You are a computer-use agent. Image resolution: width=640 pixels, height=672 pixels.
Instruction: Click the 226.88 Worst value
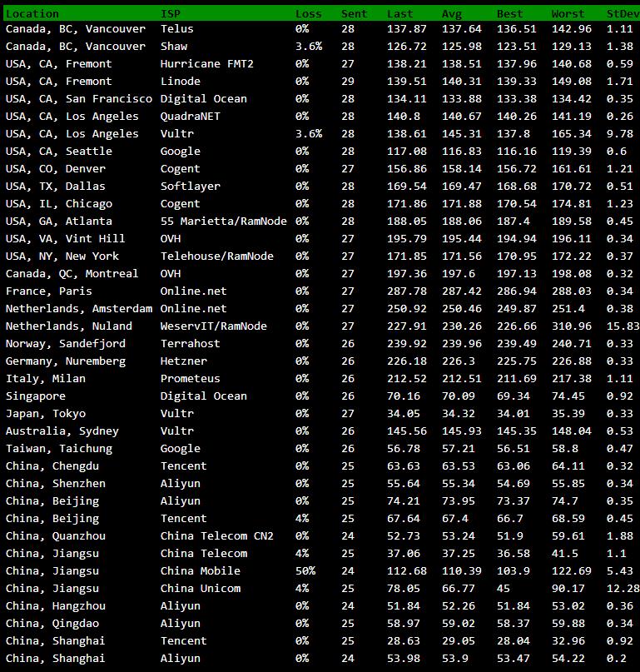pos(572,361)
